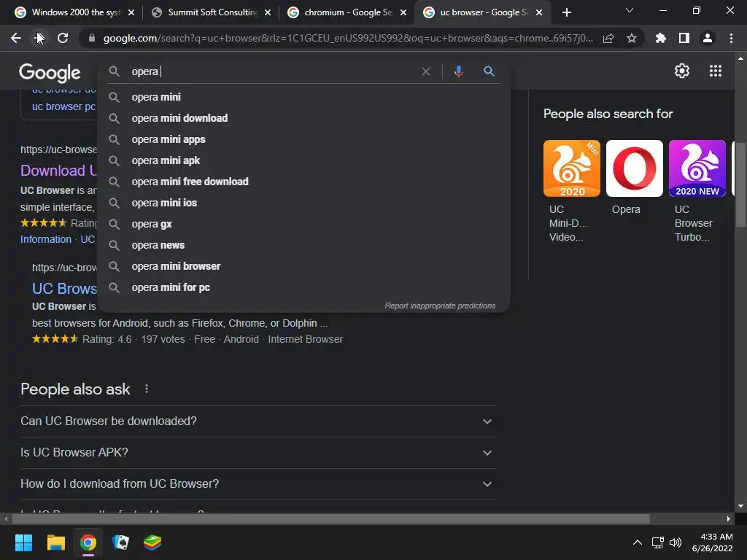Image resolution: width=747 pixels, height=560 pixels.
Task: Open People also ask options dots
Action: [x=146, y=389]
